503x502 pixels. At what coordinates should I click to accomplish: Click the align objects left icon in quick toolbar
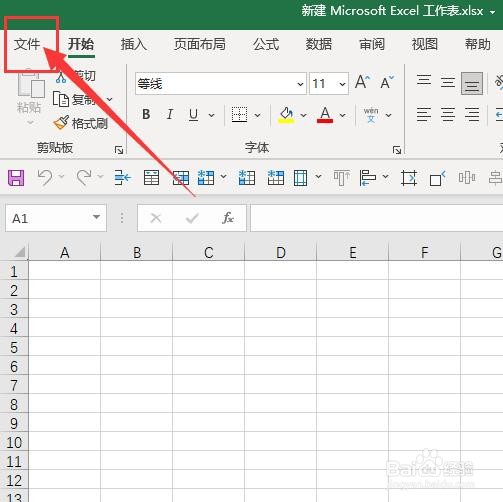coord(368,177)
